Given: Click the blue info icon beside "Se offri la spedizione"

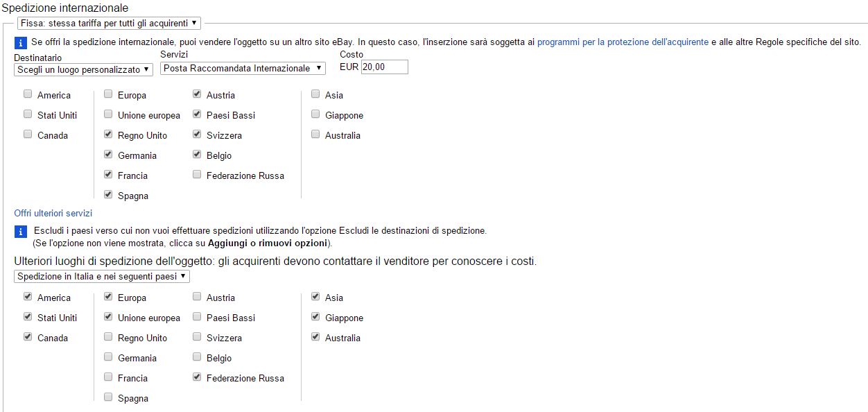Looking at the screenshot, I should [20, 43].
